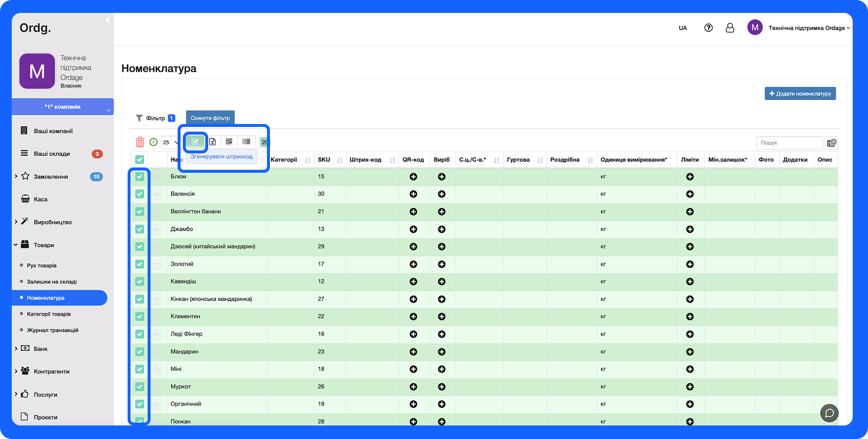Click the red trash delete icon
The height and width of the screenshot is (439, 868).
140,142
